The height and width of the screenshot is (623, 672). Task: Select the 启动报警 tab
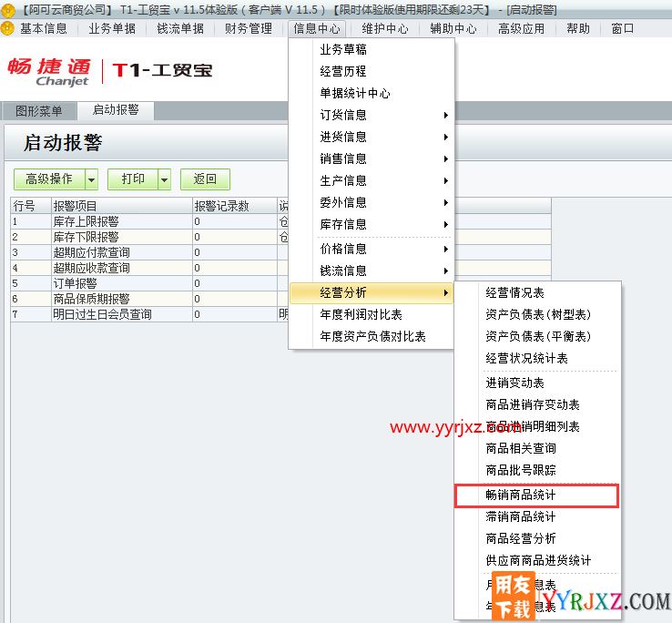pyautogui.click(x=116, y=110)
